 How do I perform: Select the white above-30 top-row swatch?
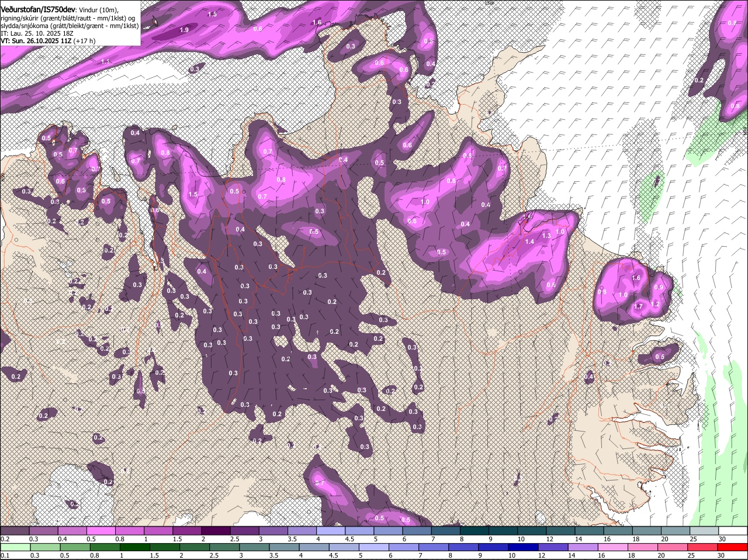click(x=733, y=530)
